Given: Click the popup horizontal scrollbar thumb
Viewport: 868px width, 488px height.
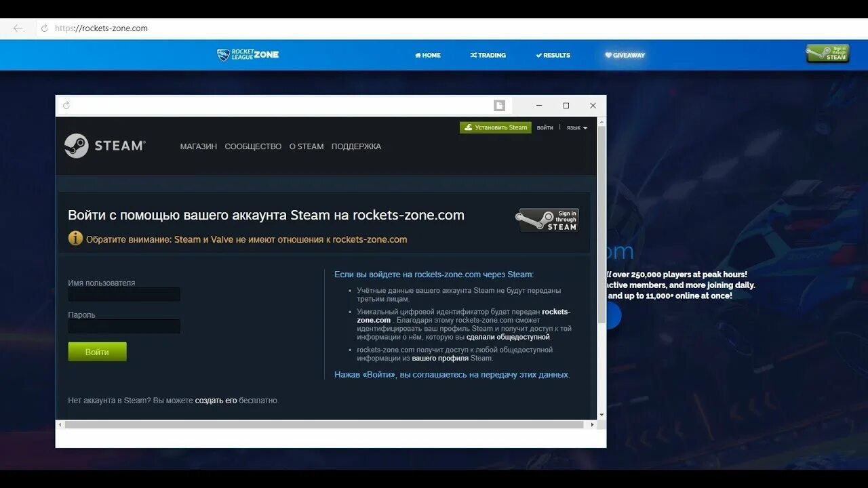Looking at the screenshot, I should click(324, 424).
